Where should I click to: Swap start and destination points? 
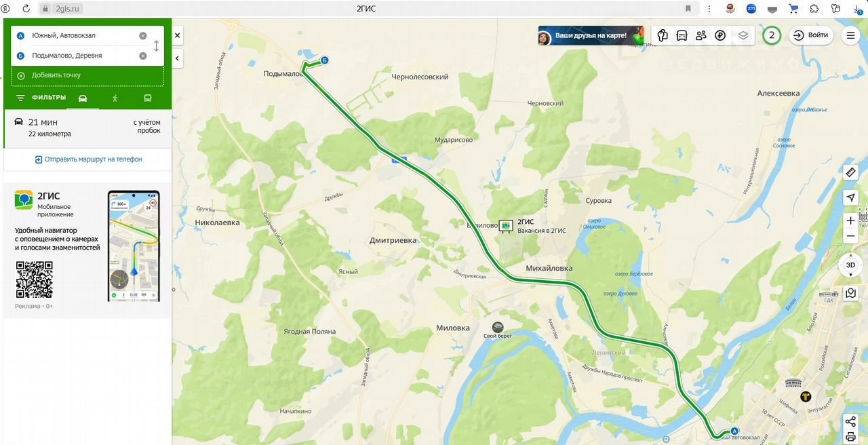(157, 45)
